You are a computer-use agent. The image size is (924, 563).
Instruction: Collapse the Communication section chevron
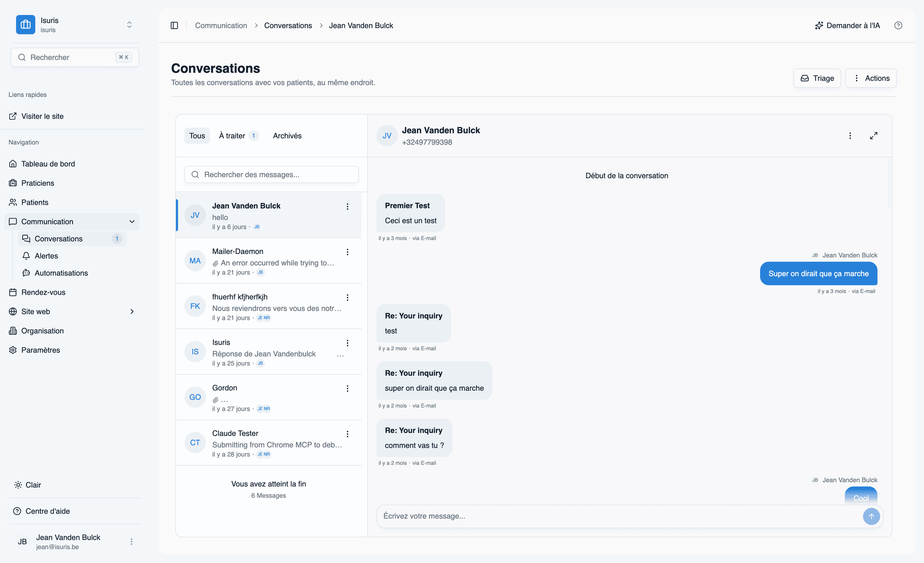(132, 222)
